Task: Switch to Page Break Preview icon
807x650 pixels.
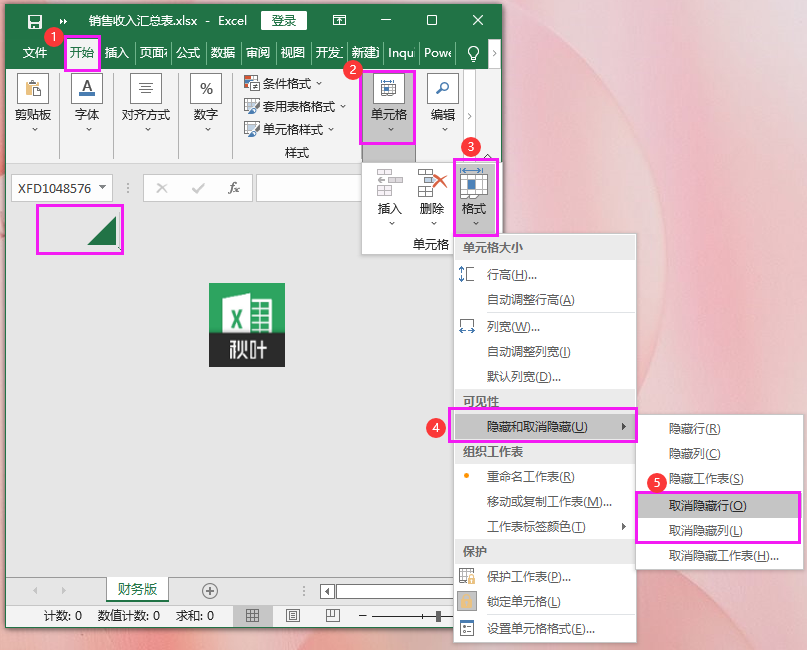Action: coord(333,616)
